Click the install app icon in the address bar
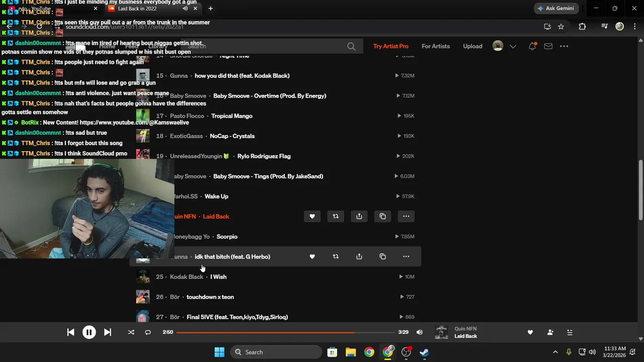This screenshot has height=362, width=644. pyautogui.click(x=547, y=27)
